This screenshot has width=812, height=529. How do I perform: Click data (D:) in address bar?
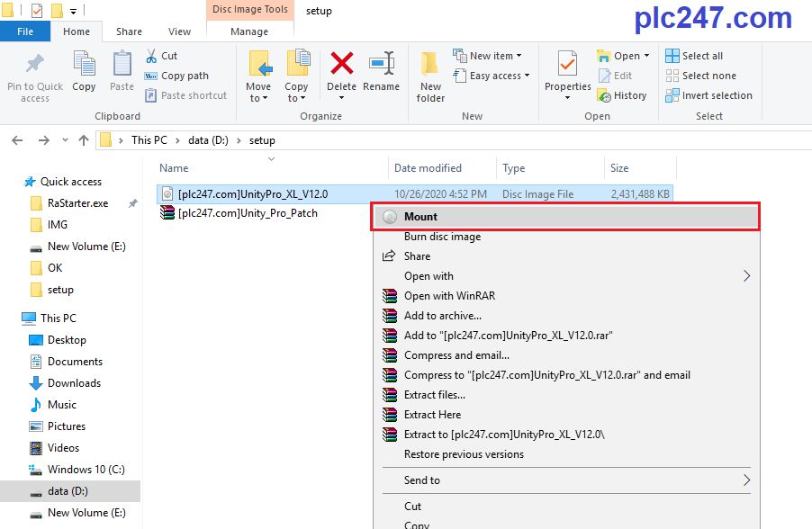tap(208, 140)
